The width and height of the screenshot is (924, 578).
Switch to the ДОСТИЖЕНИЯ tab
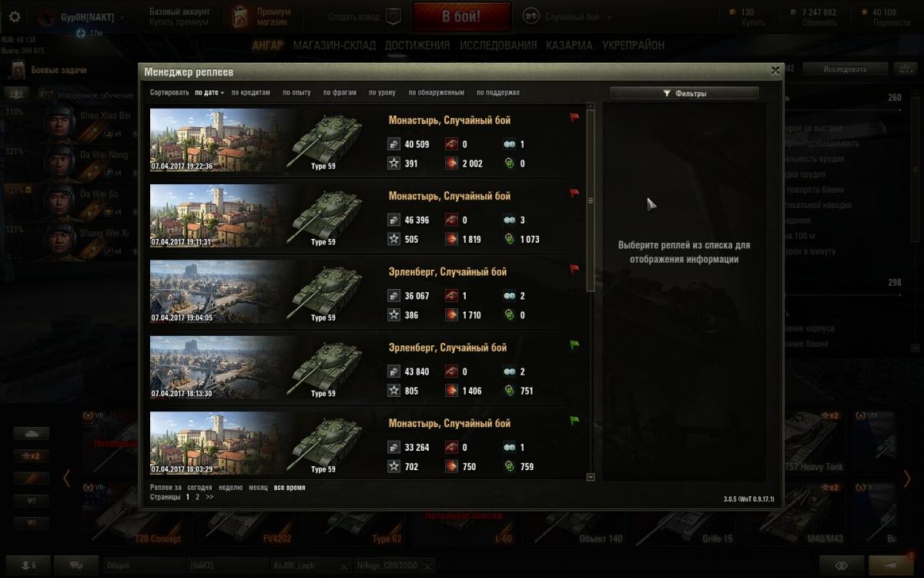coord(417,45)
